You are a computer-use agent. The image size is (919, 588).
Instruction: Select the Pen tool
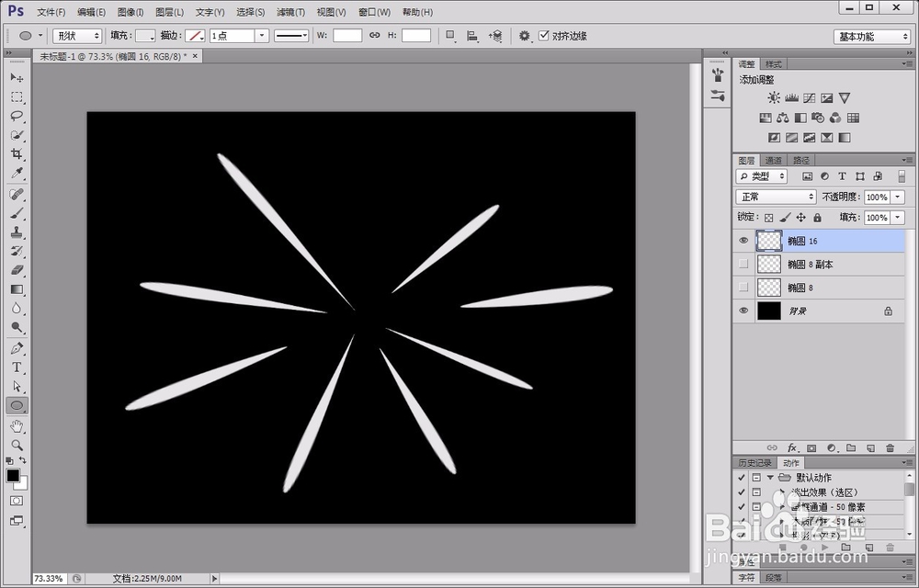coord(17,348)
